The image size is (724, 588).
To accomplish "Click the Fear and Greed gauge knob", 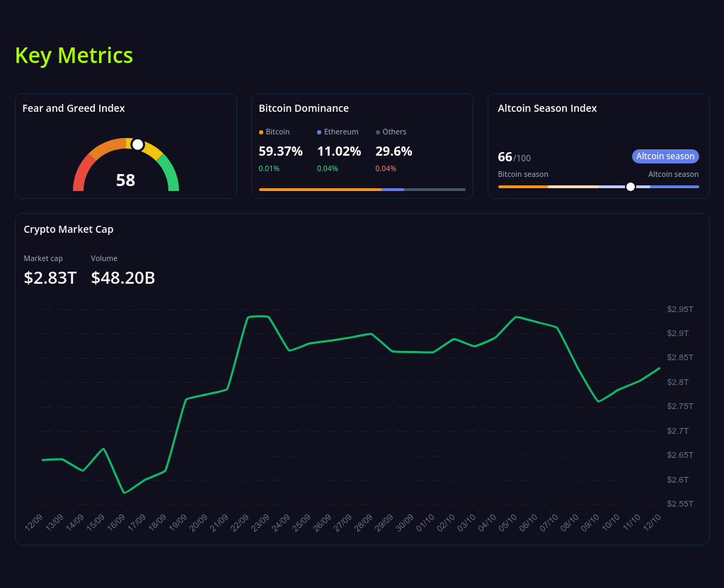I will pyautogui.click(x=137, y=144).
